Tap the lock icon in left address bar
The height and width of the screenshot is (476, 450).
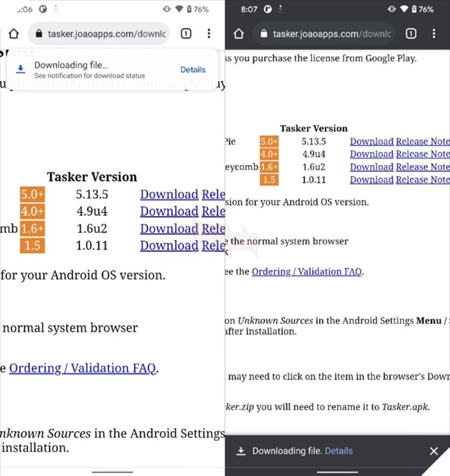tap(39, 34)
